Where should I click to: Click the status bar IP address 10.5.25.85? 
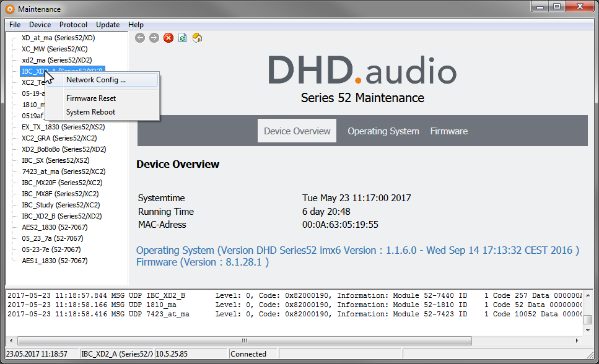click(172, 354)
